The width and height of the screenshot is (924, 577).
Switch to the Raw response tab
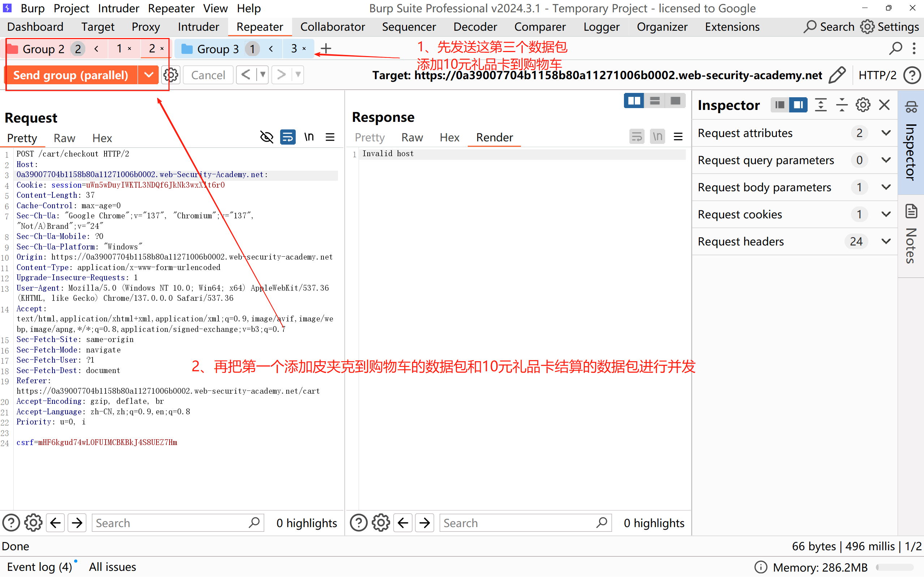[x=412, y=137]
